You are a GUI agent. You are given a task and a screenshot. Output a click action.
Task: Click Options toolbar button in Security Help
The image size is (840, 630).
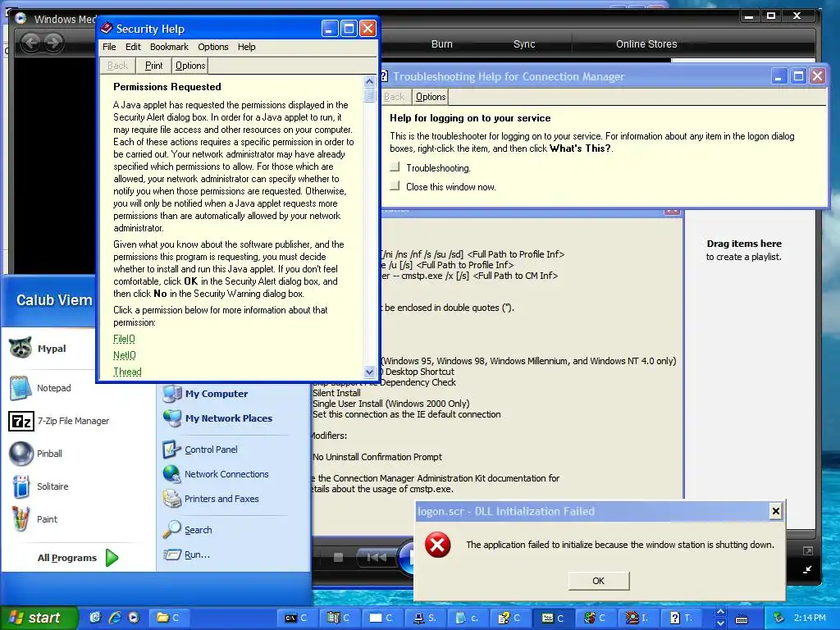click(190, 66)
